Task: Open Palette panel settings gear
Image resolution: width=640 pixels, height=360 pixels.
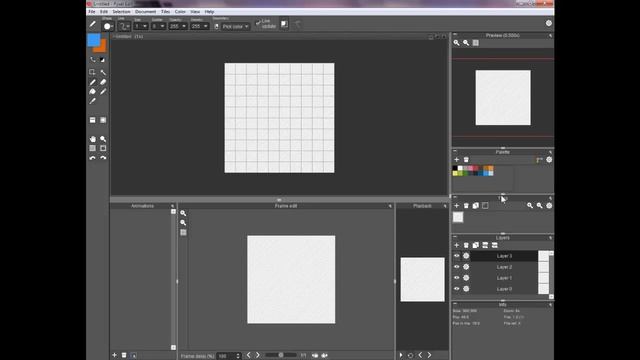Action: pyautogui.click(x=549, y=160)
